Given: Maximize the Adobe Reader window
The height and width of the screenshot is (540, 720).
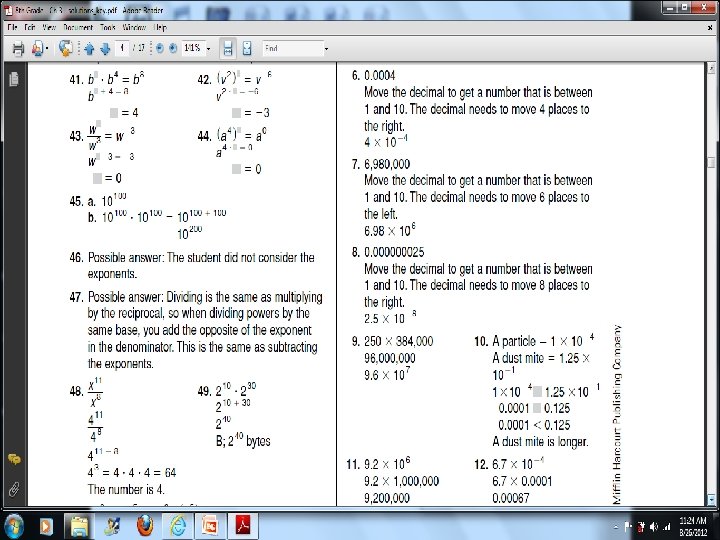Looking at the screenshot, I should click(x=685, y=8).
